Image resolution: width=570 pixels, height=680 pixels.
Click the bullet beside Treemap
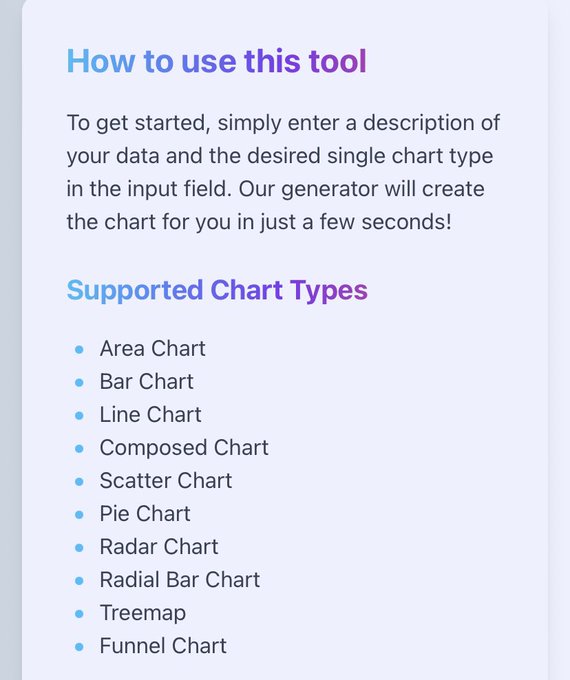(x=79, y=614)
